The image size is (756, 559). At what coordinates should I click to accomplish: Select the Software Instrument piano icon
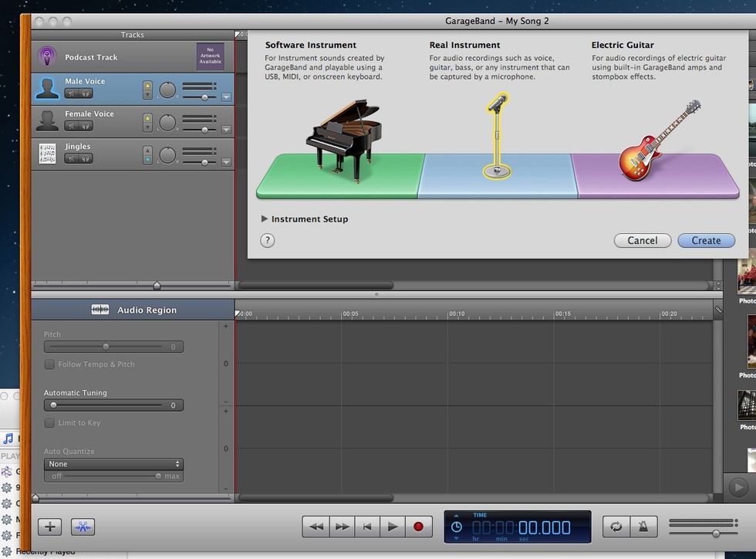point(343,139)
